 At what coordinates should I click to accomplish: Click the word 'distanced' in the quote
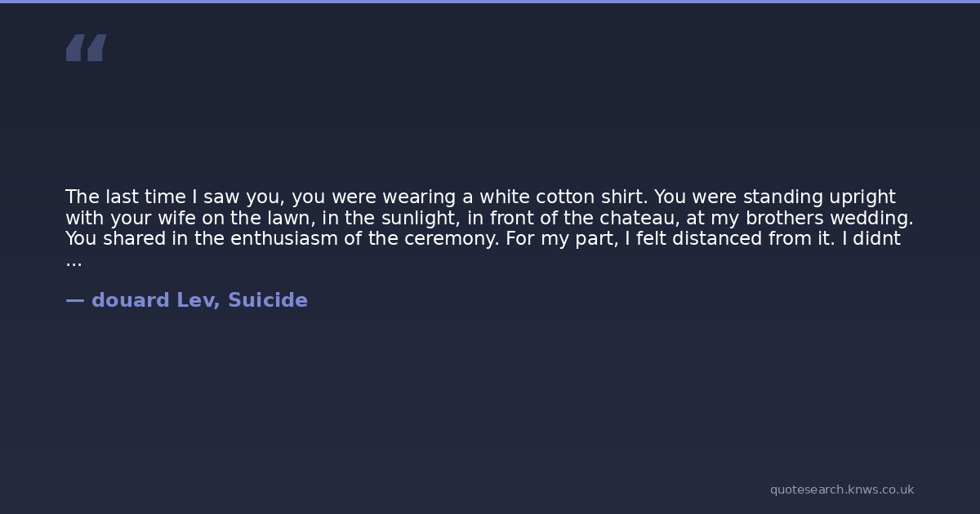[x=719, y=239]
